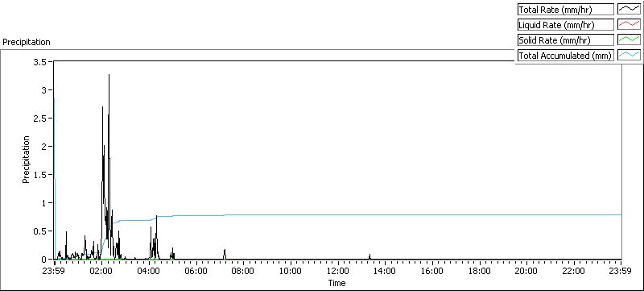Click the 12:00 time axis marker
The image size is (644, 291).
[337, 271]
